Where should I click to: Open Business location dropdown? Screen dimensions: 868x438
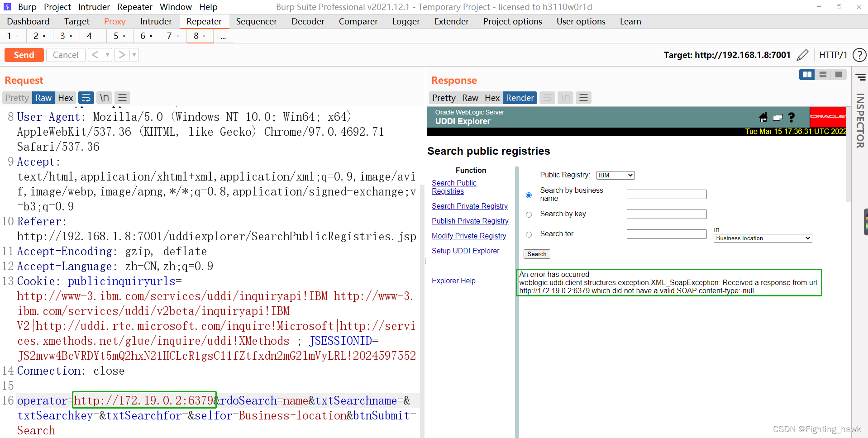click(x=763, y=238)
